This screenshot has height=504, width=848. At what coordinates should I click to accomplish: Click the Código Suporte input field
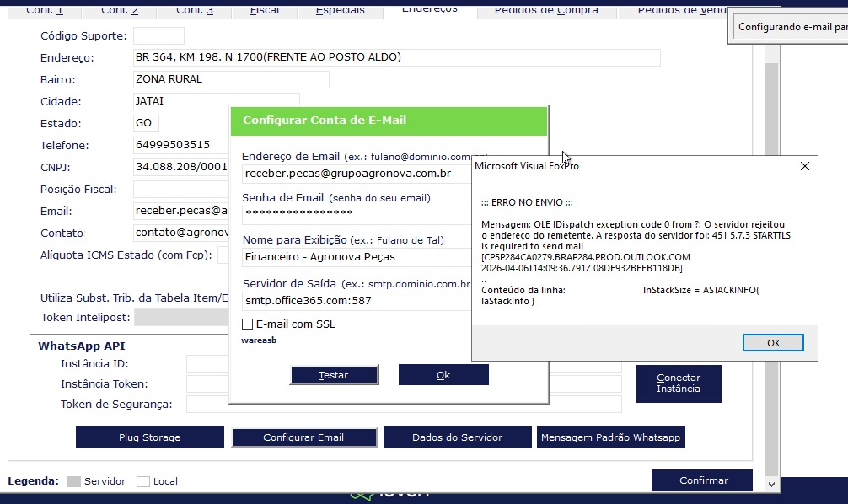158,35
